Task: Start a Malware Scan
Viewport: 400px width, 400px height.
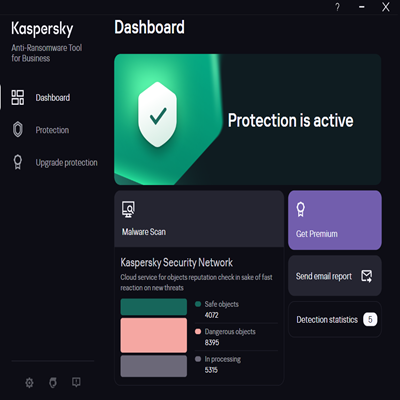Action: 199,219
